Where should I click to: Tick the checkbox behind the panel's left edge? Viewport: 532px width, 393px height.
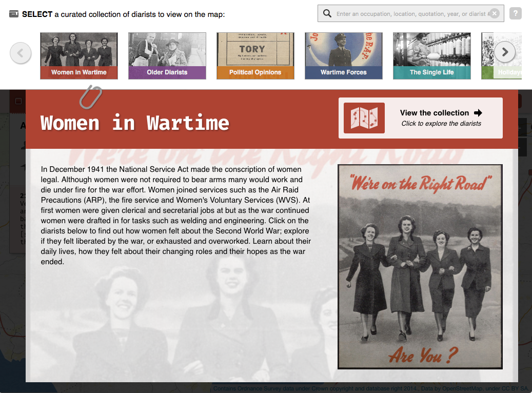[18, 101]
